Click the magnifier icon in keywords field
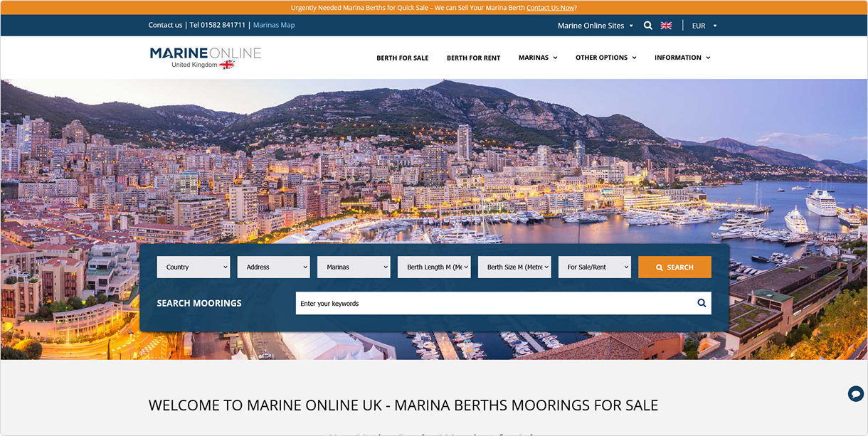Image resolution: width=868 pixels, height=436 pixels. [x=701, y=303]
